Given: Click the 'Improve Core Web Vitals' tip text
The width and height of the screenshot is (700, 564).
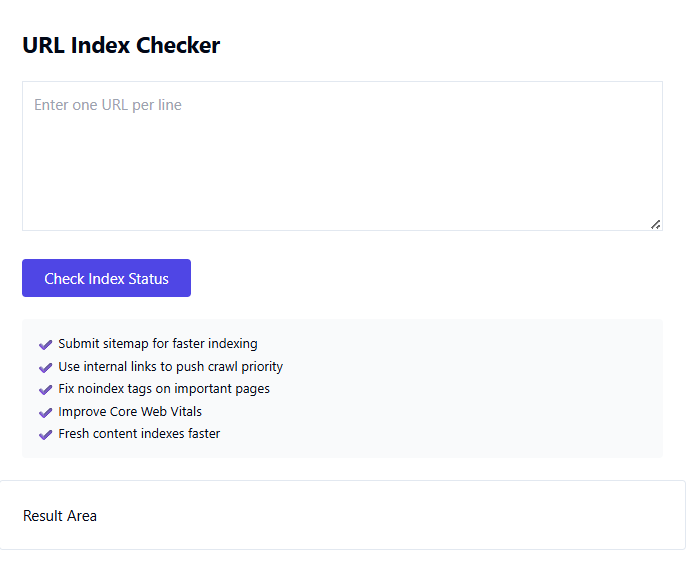Looking at the screenshot, I should click(x=130, y=411).
